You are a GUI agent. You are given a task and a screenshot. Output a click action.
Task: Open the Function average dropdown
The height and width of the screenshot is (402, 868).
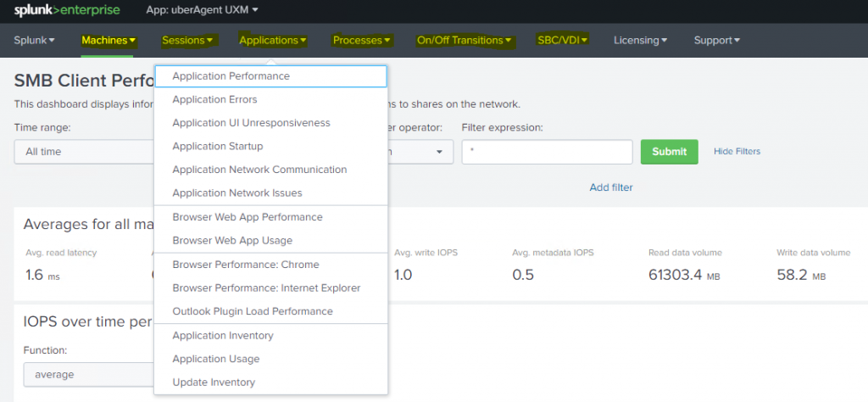click(88, 374)
